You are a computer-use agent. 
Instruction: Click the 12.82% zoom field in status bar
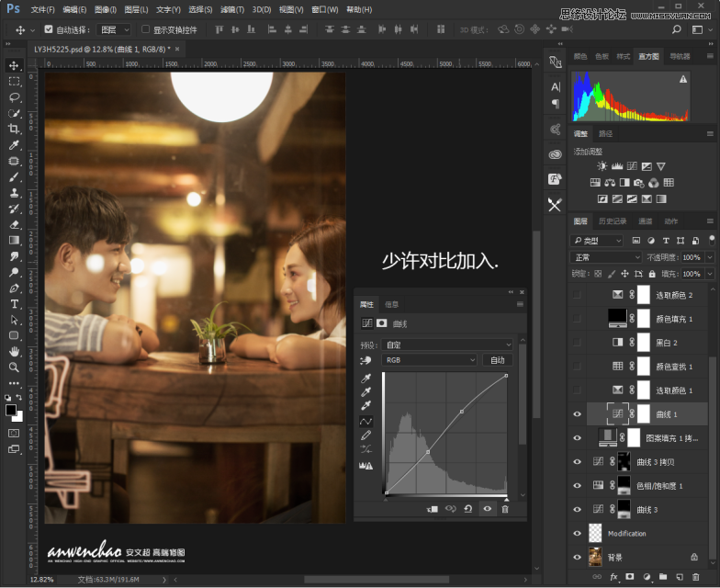(42, 580)
